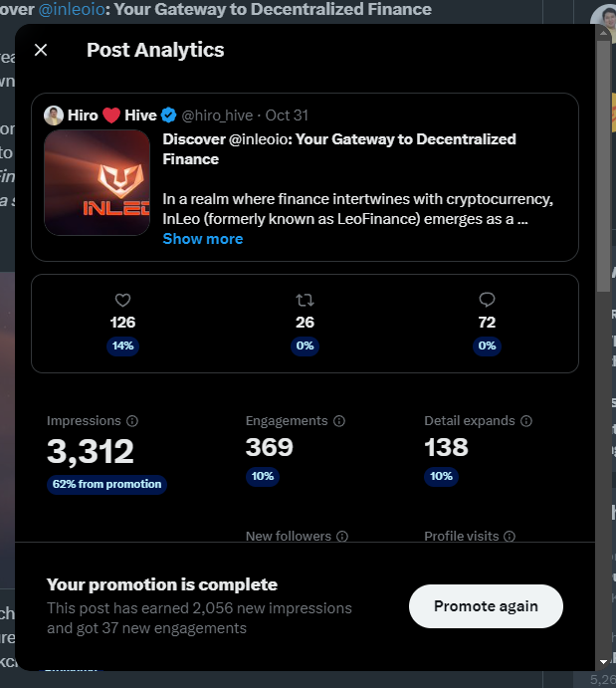The width and height of the screenshot is (616, 688).
Task: Click the scrollbar up arrow
Action: [603, 33]
